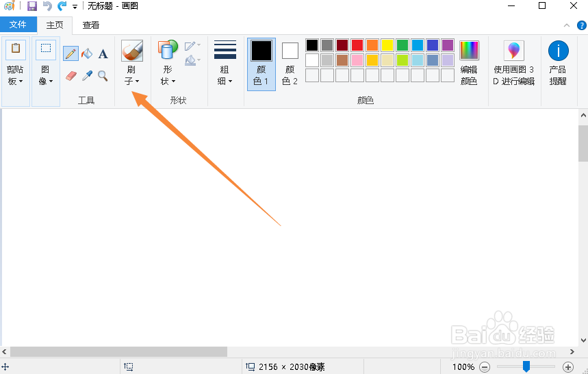This screenshot has height=374, width=588.
Task: Open Edit colors (编辑颜色) rainbow icon
Action: 469,50
